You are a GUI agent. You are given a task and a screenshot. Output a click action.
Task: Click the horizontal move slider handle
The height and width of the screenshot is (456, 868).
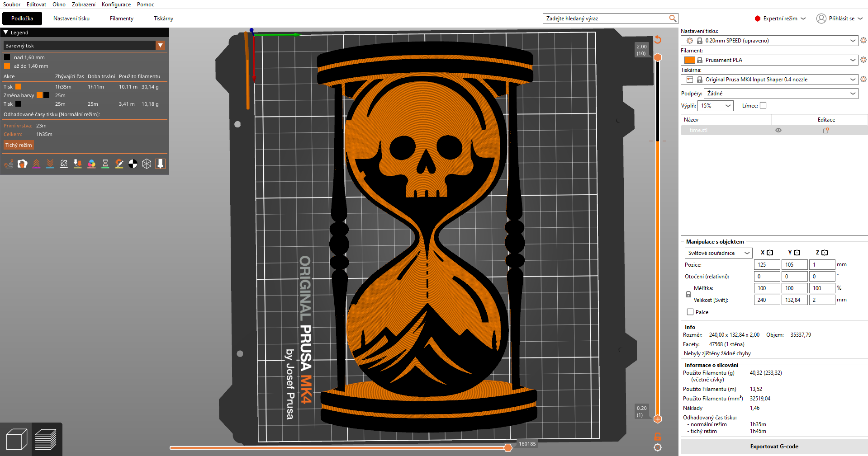tap(508, 448)
